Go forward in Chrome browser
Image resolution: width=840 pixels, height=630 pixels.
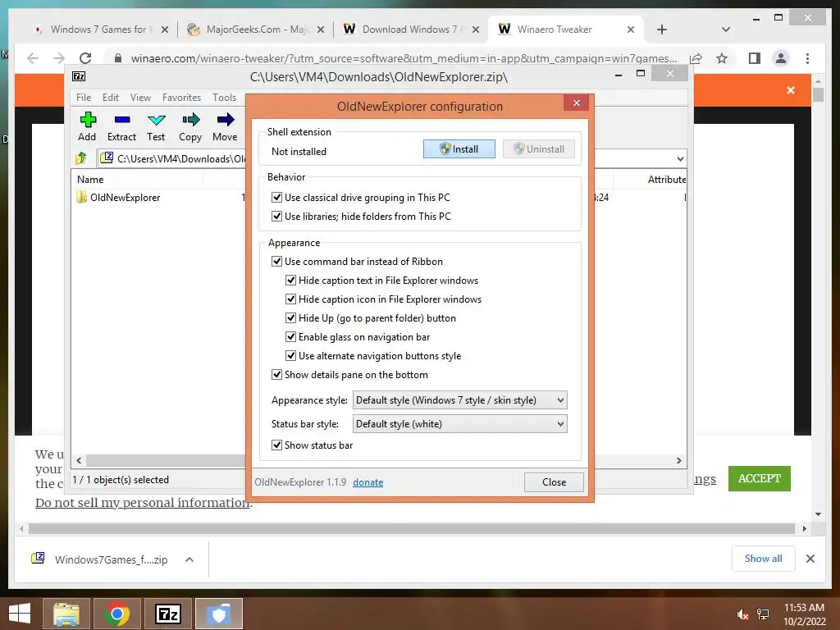click(x=59, y=58)
